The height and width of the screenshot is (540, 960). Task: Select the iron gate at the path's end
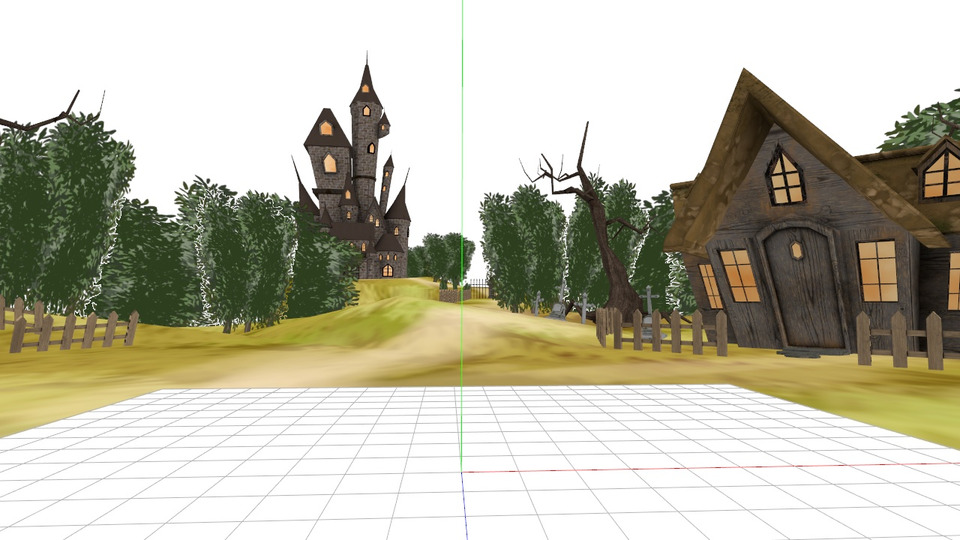(x=478, y=290)
